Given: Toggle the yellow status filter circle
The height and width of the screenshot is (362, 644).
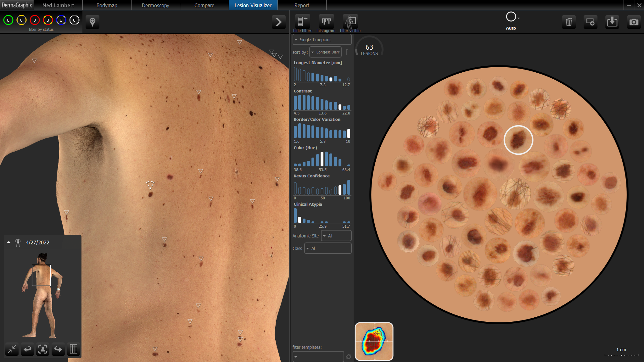Looking at the screenshot, I should pyautogui.click(x=21, y=20).
